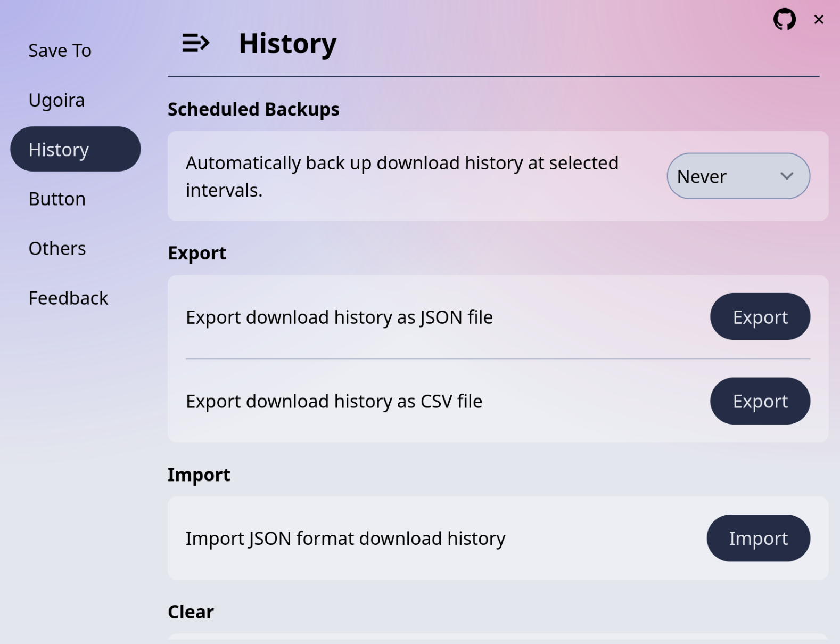The width and height of the screenshot is (840, 644).
Task: Import JSON format download history
Action: 759,538
